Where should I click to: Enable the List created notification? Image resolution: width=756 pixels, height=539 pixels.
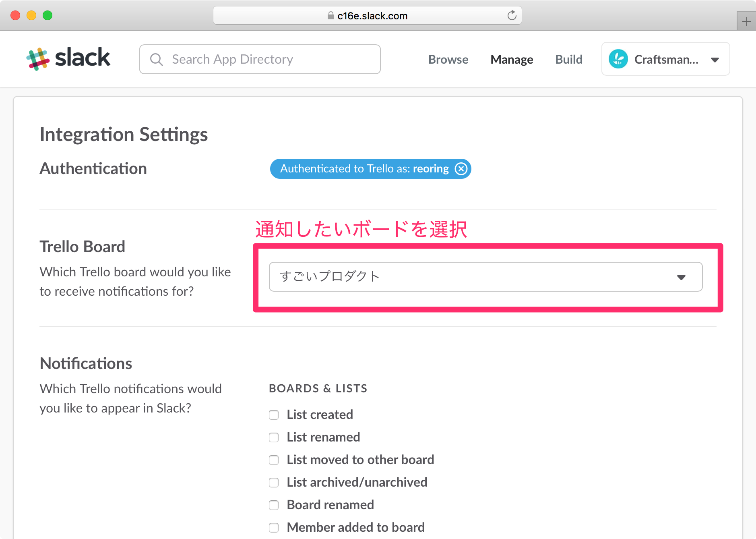click(x=274, y=415)
